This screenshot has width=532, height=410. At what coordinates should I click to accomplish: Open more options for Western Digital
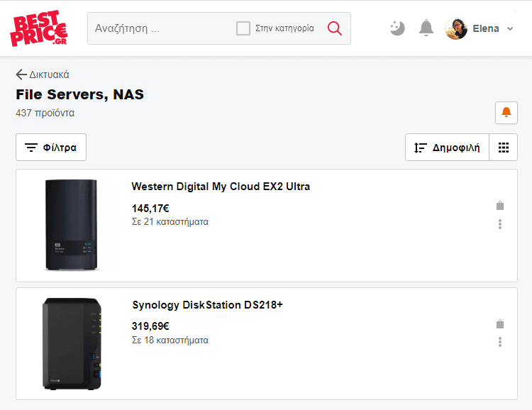(x=500, y=224)
